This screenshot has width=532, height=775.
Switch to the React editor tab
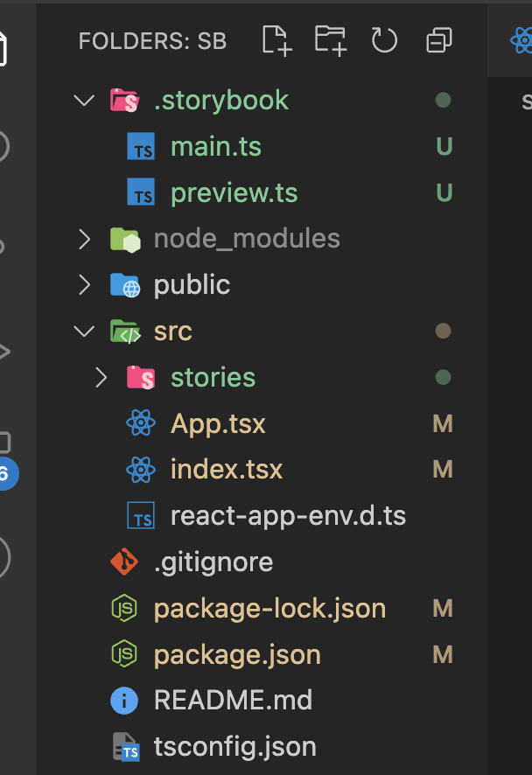(x=521, y=40)
